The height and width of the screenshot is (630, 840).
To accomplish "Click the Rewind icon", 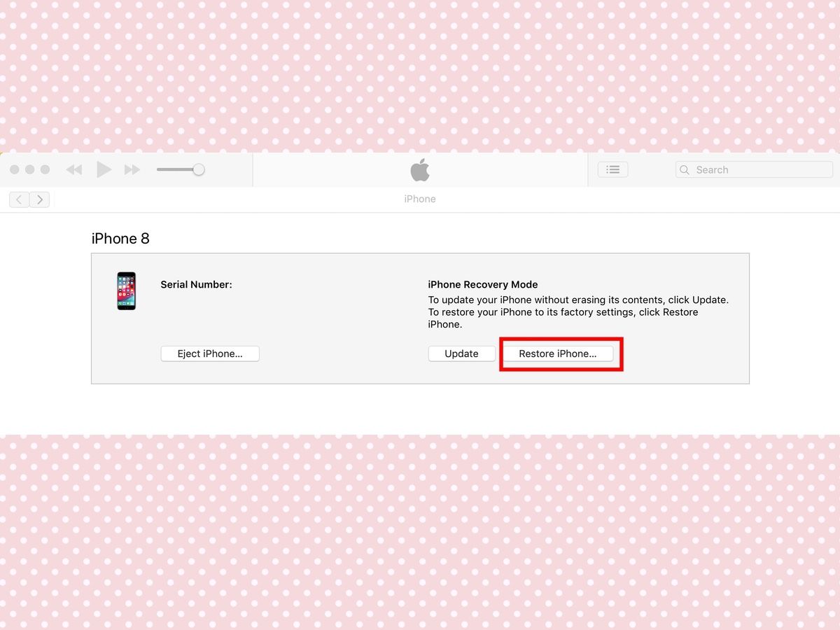I will point(74,169).
